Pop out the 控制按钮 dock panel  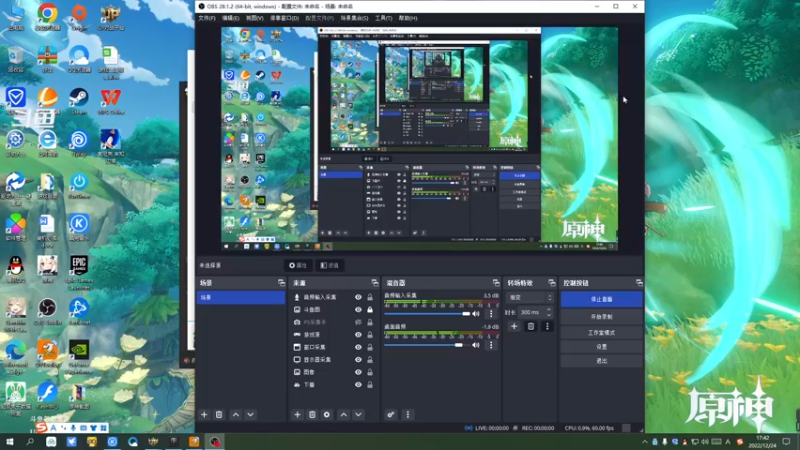639,283
